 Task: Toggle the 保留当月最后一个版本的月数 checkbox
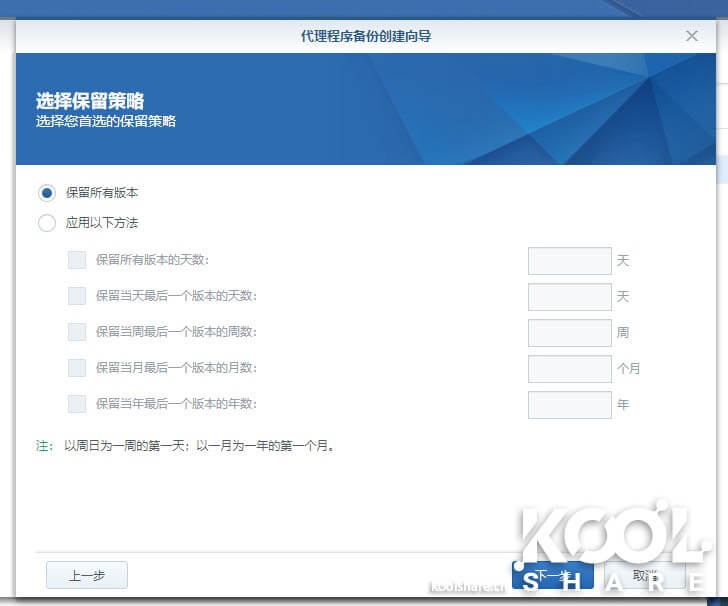point(77,368)
